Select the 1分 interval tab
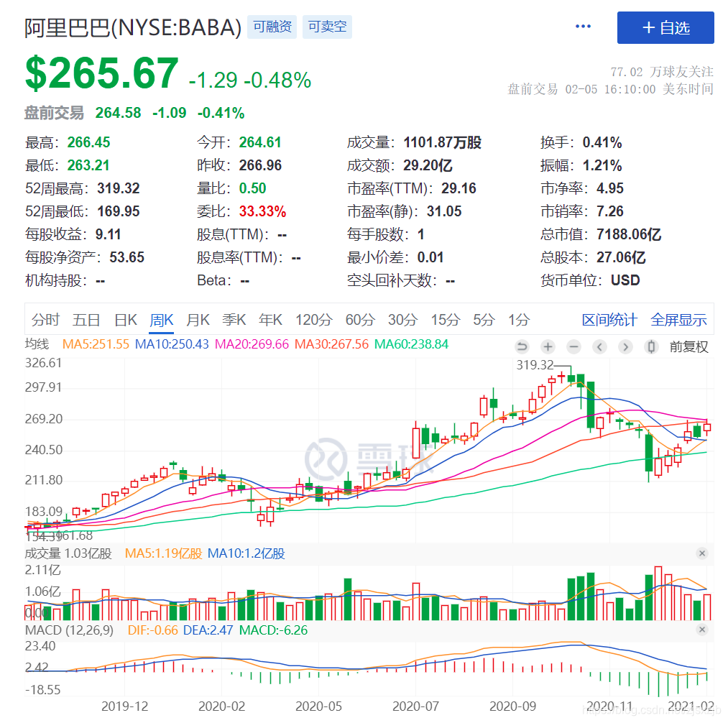The image size is (728, 723). tap(519, 320)
